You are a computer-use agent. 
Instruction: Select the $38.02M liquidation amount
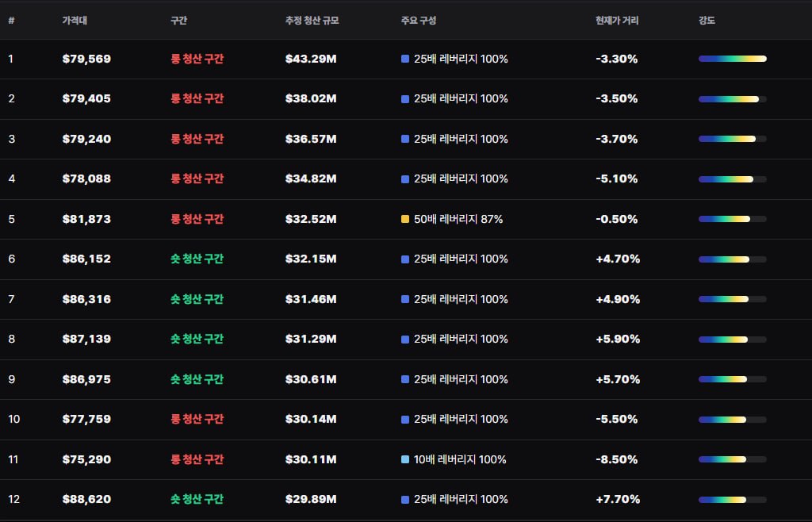pos(311,99)
